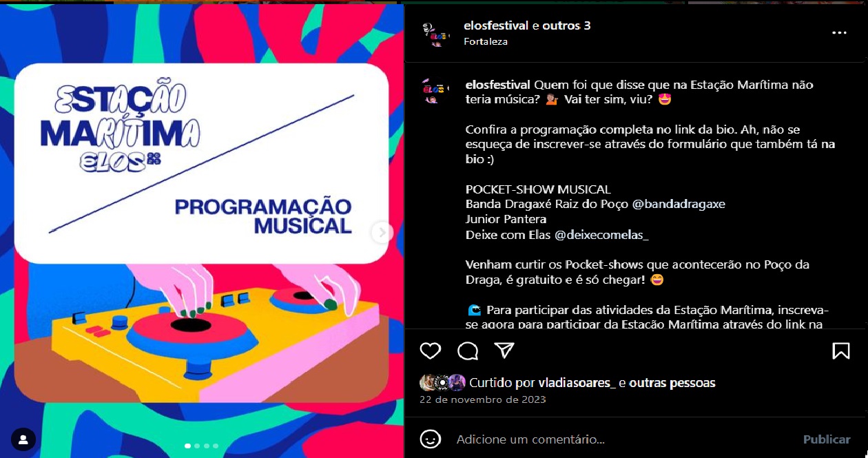Screen dimensions: 868x458
Task: Go to next carousel image arrow
Action: (x=381, y=233)
